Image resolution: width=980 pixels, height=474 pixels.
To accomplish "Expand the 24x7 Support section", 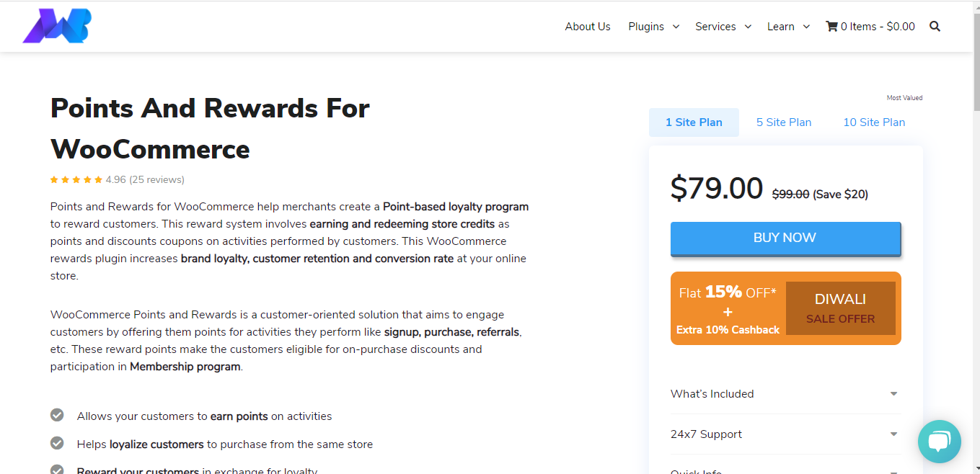I will coord(785,434).
